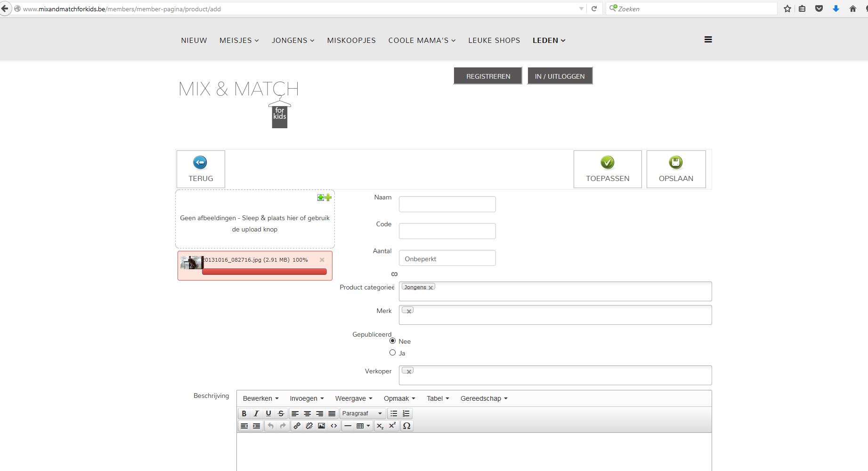This screenshot has width=868, height=471.
Task: Expand the COOLE MAMA'S menu
Action: tap(422, 41)
